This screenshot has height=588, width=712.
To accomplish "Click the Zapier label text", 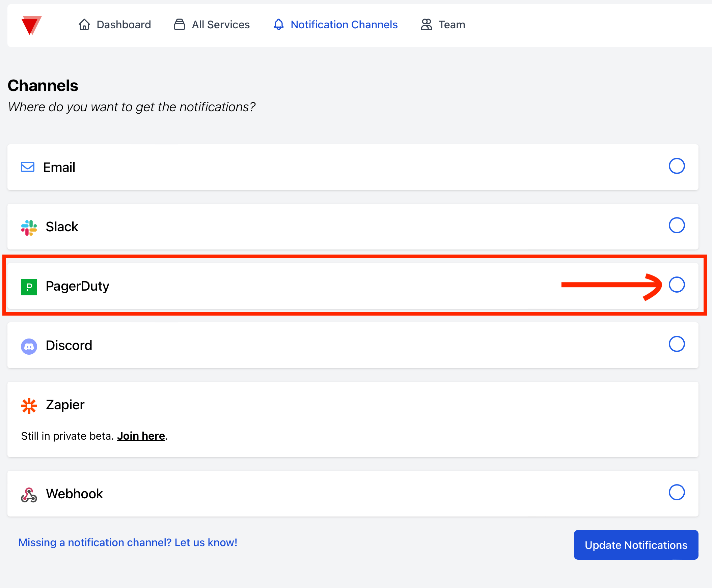I will click(65, 405).
